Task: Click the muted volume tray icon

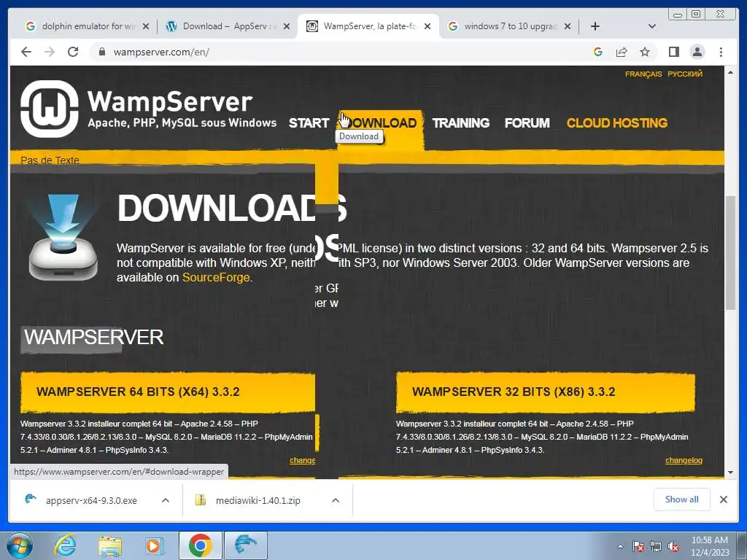Action: [673, 546]
